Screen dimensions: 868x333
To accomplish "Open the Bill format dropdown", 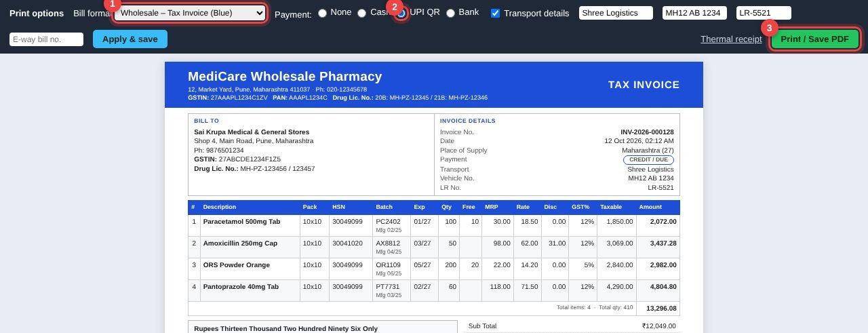I will [x=190, y=13].
